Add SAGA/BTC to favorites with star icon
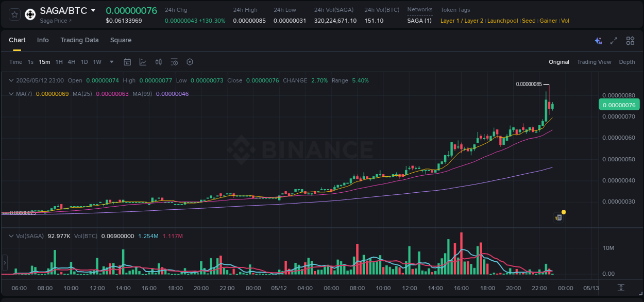 click(x=14, y=14)
